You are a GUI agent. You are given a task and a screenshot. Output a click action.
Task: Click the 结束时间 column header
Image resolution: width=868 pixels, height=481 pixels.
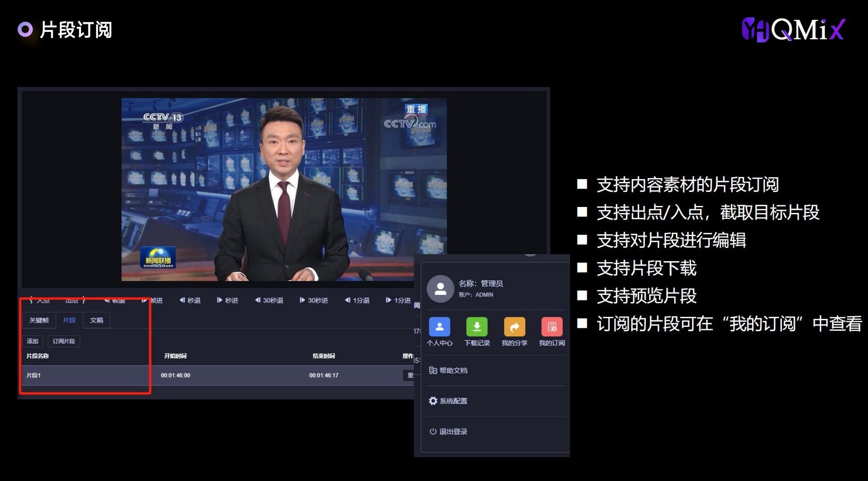324,356
